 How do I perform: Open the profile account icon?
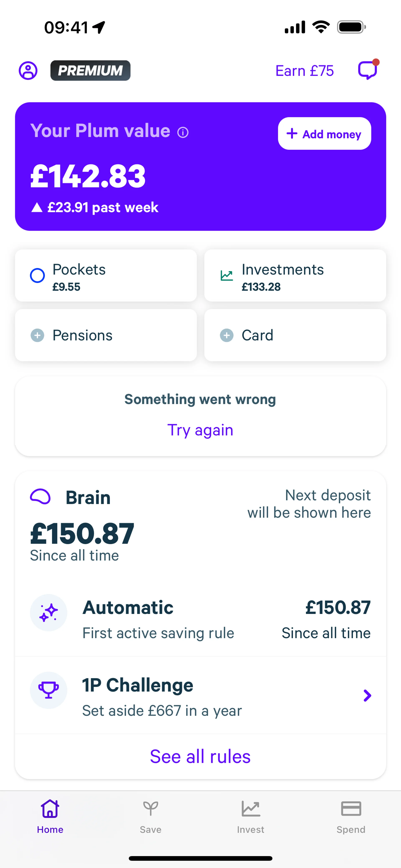pyautogui.click(x=28, y=71)
